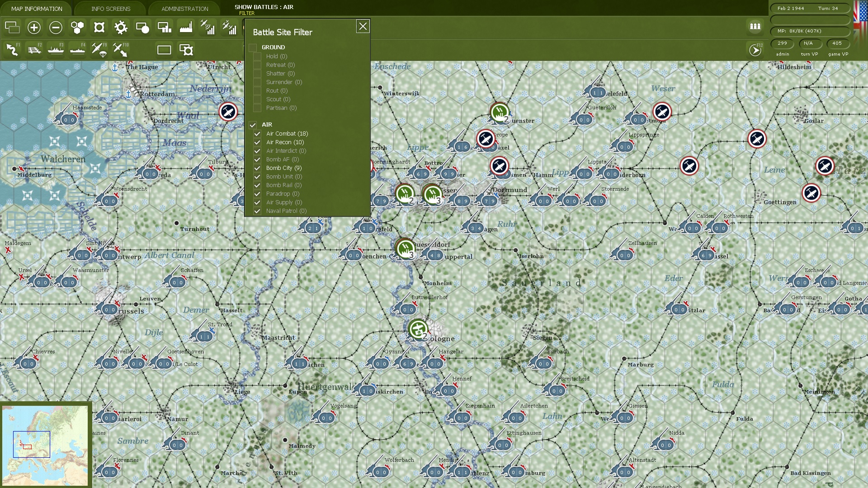The height and width of the screenshot is (488, 868).
Task: Click the bomb city marker near Muenster
Action: coord(500,113)
